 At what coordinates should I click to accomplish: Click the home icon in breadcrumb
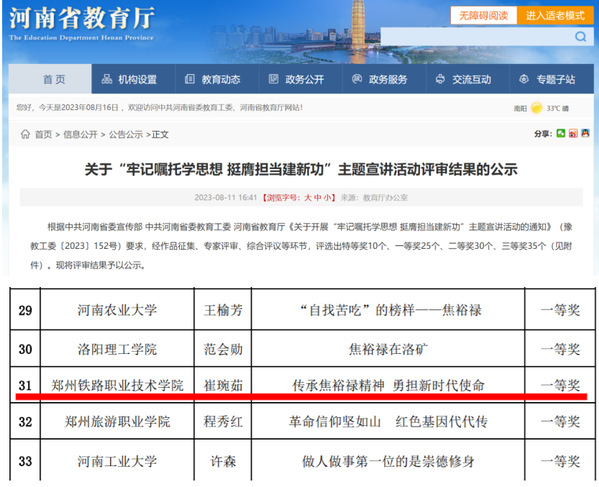pos(26,134)
